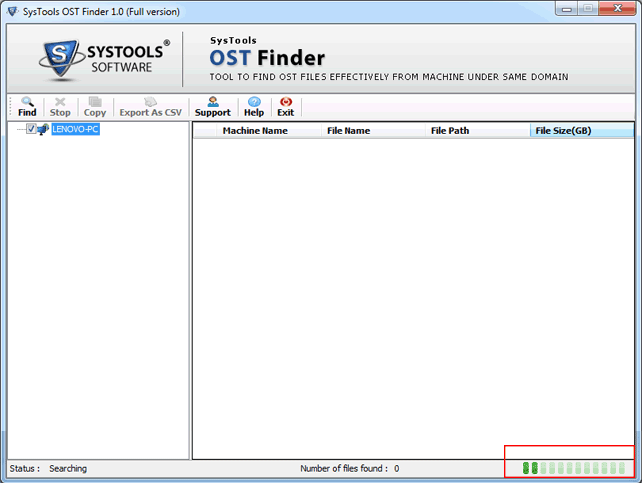642x483 pixels.
Task: Close the OST Finder window
Action: pyautogui.click(x=617, y=9)
